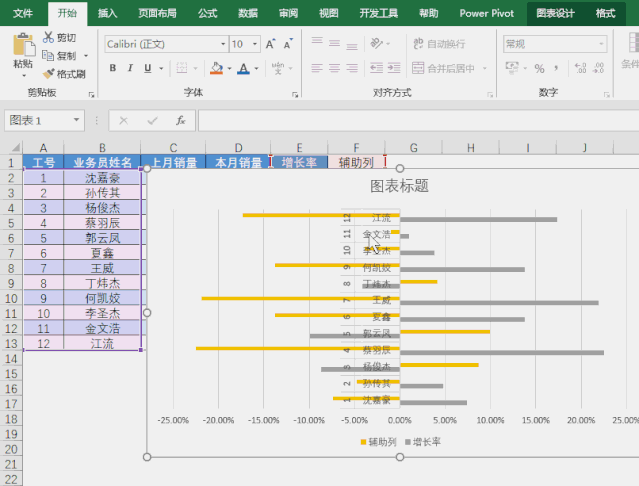The width and height of the screenshot is (639, 486).
Task: Expand the font size dropdown
Action: pyautogui.click(x=255, y=44)
